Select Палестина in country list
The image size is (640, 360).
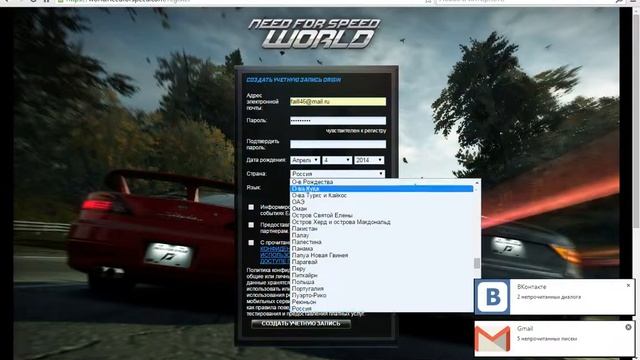(x=382, y=242)
